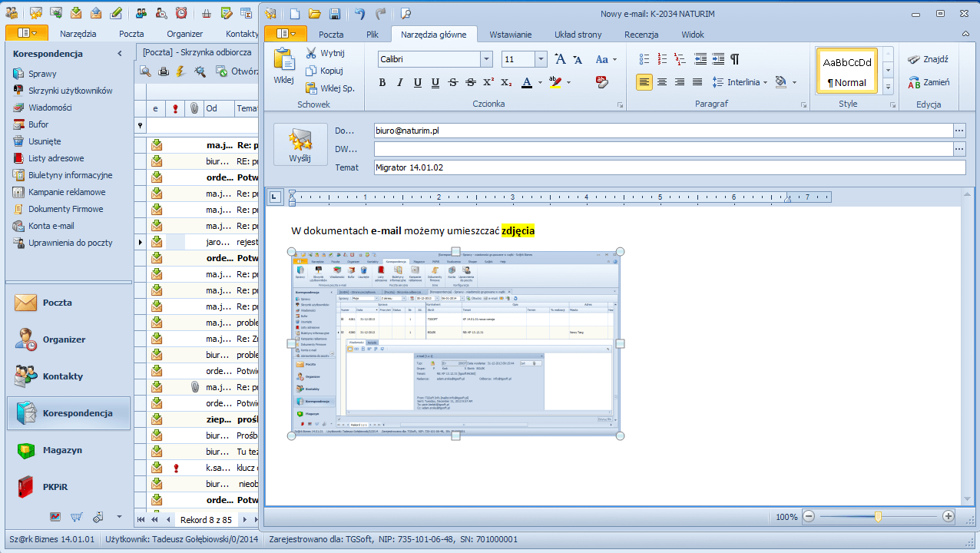Click the print preview magnifier icon in e-mail toolbar

pos(406,14)
